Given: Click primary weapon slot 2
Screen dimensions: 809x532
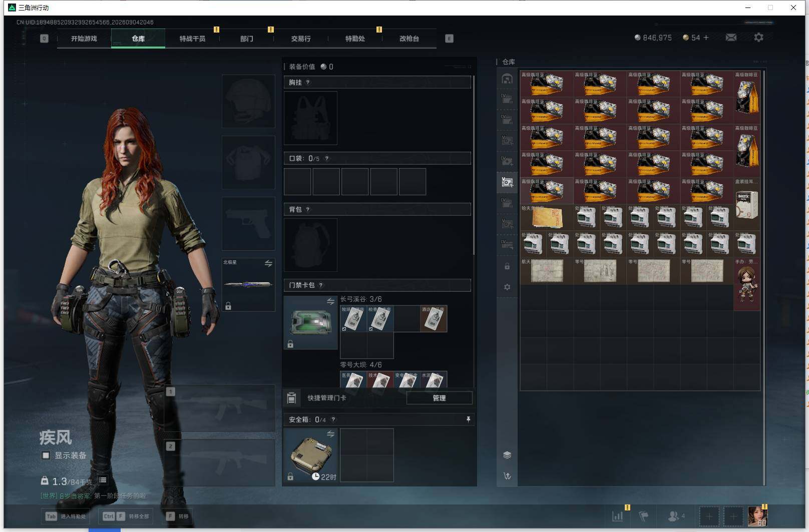Looking at the screenshot, I should (220, 462).
